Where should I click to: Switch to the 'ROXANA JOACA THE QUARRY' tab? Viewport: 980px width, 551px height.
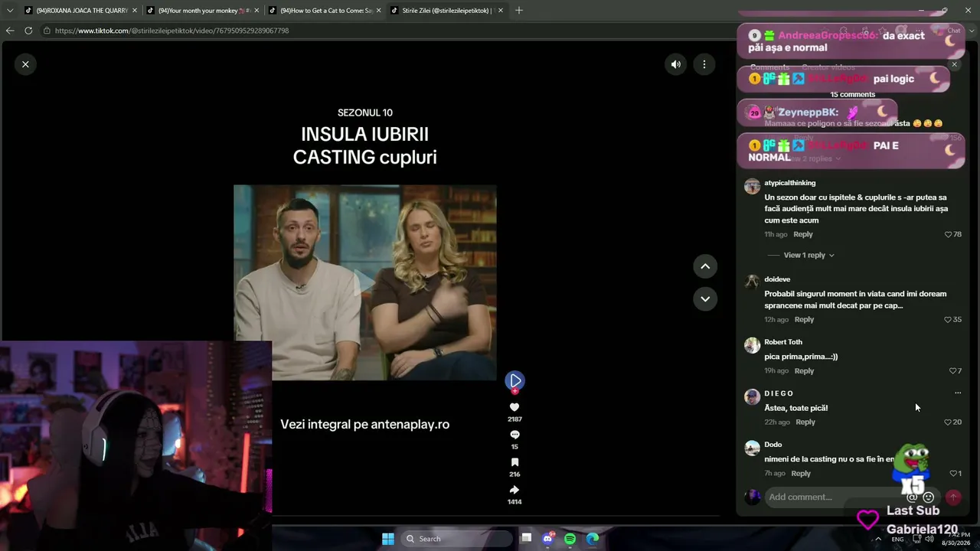click(82, 11)
